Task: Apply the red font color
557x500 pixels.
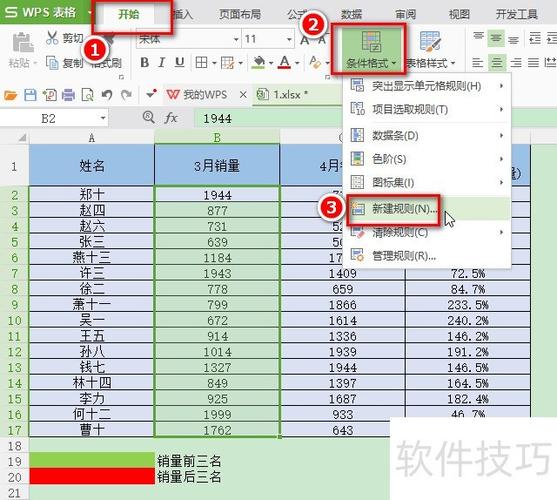Action: coord(285,62)
